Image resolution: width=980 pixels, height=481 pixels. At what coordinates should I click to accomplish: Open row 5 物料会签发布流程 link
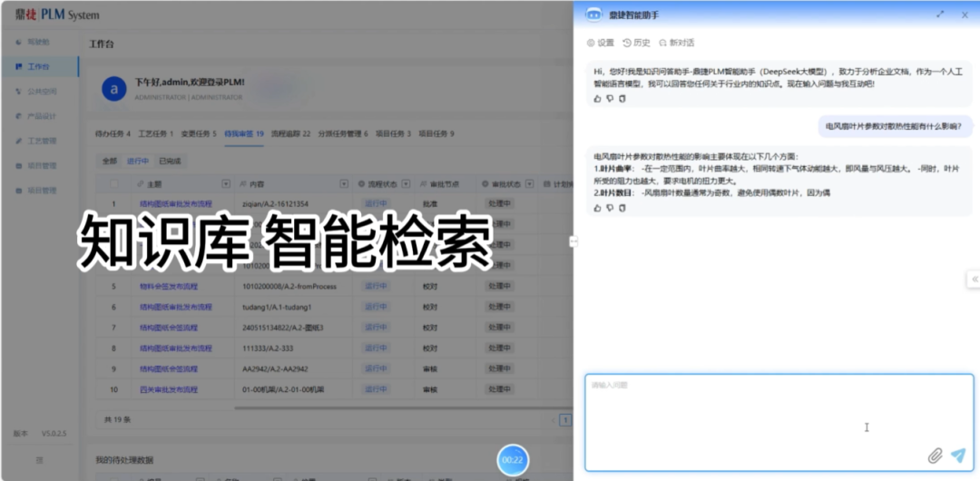pyautogui.click(x=169, y=287)
